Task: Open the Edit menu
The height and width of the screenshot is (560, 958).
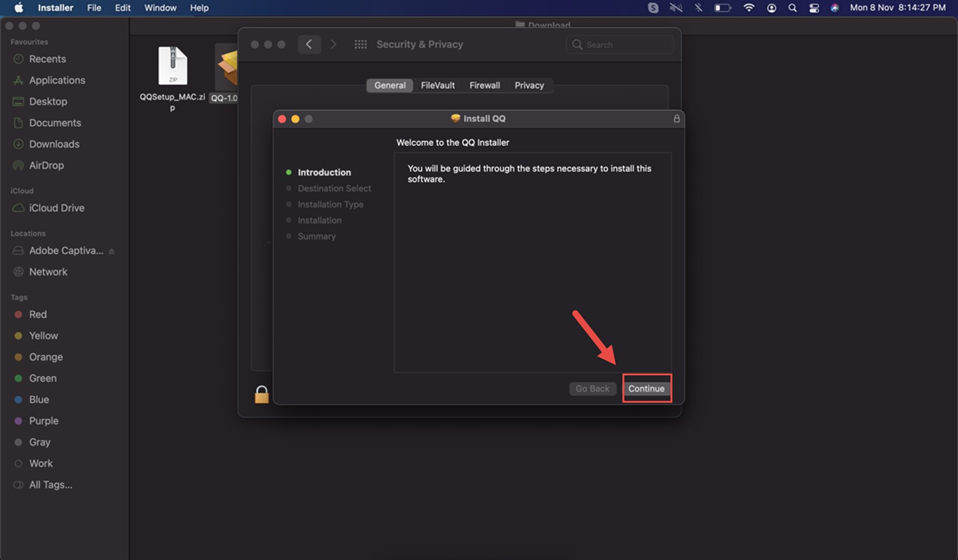Action: pyautogui.click(x=123, y=8)
